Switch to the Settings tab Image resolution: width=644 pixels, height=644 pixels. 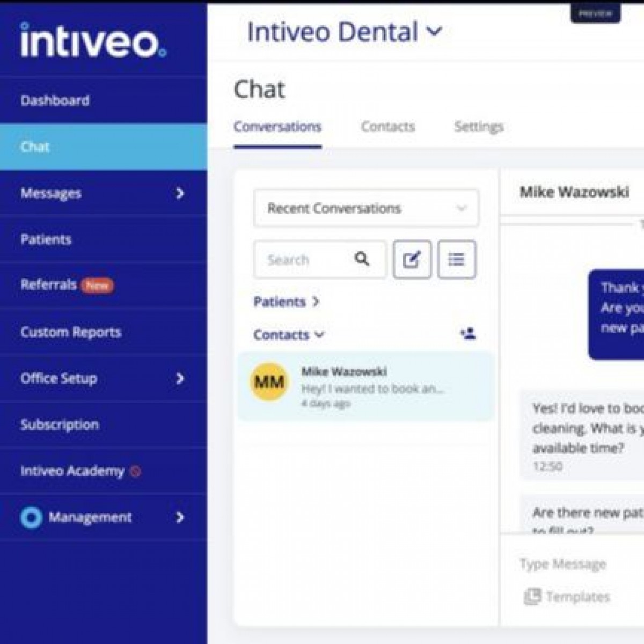click(x=479, y=127)
